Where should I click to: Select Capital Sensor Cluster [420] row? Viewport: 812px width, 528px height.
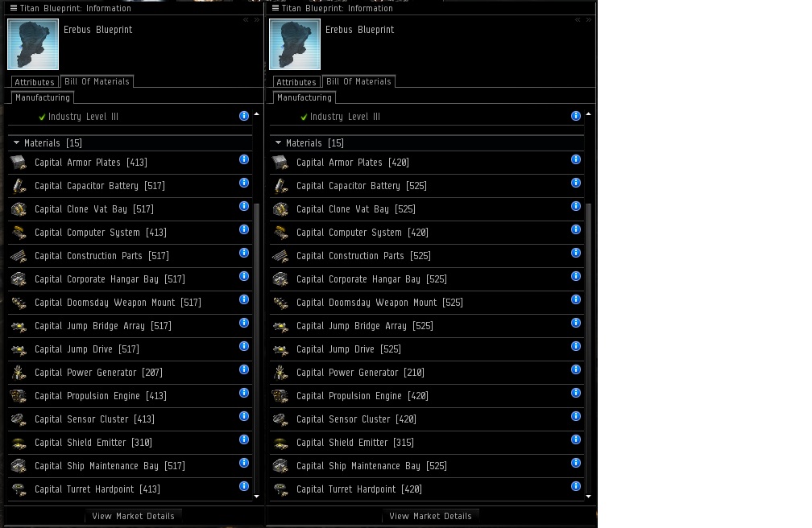click(427, 419)
